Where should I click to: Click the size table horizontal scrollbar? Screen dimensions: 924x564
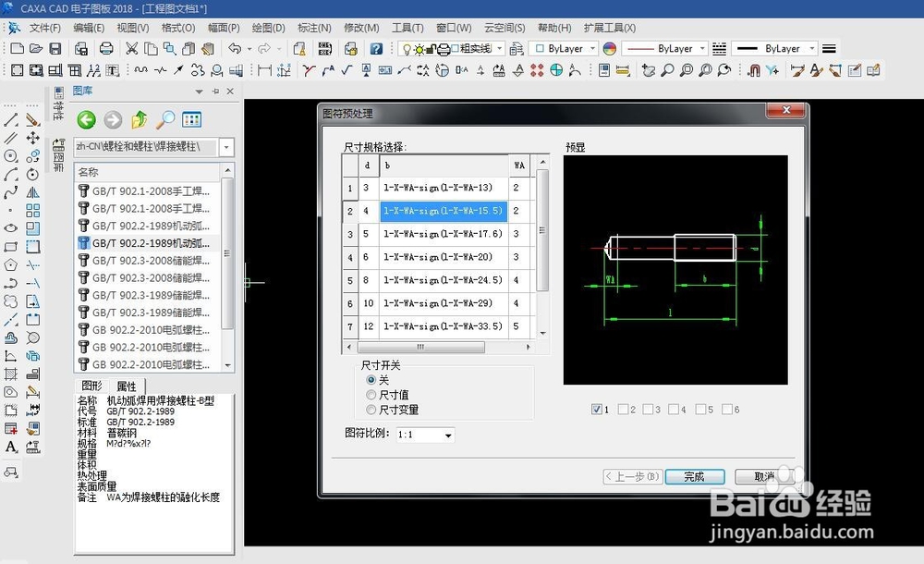[x=420, y=348]
